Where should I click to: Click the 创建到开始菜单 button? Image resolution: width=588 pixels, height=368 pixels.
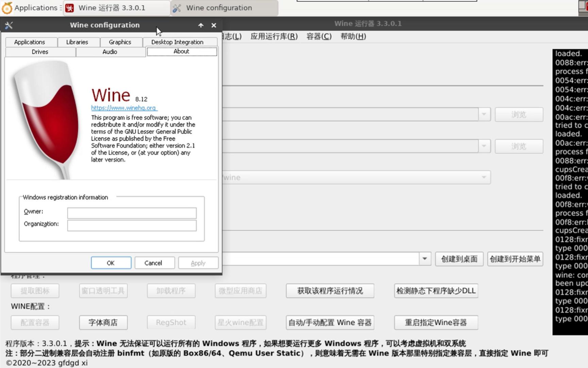[x=515, y=259]
